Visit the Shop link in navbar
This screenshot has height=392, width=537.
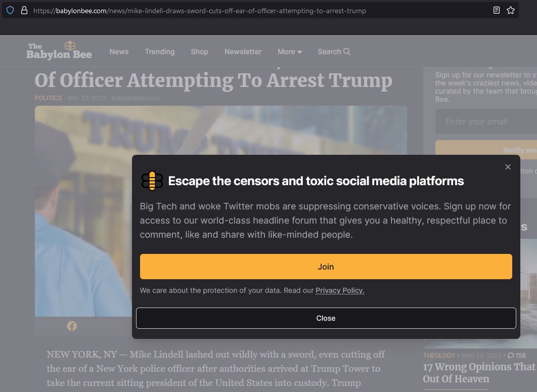[x=199, y=52]
